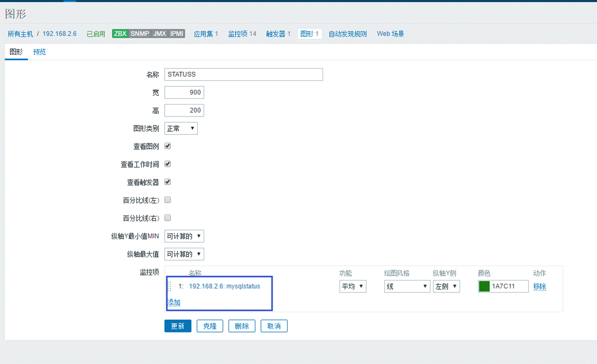Click the 取消 button
597x364 pixels.
(274, 326)
